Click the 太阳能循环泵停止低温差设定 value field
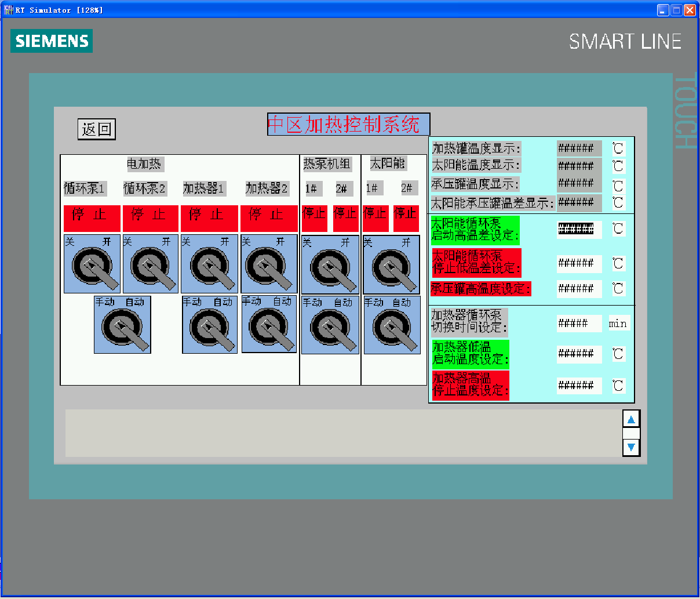This screenshot has width=700, height=599. coord(578,263)
